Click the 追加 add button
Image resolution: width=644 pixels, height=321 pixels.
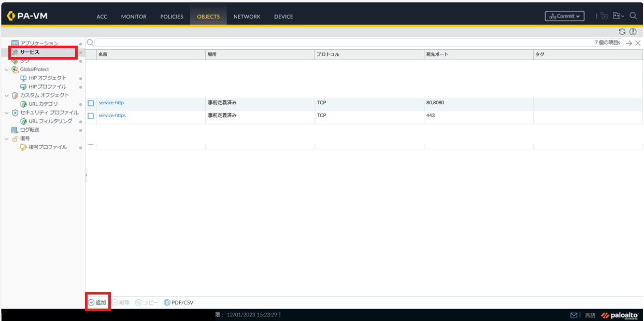point(97,302)
